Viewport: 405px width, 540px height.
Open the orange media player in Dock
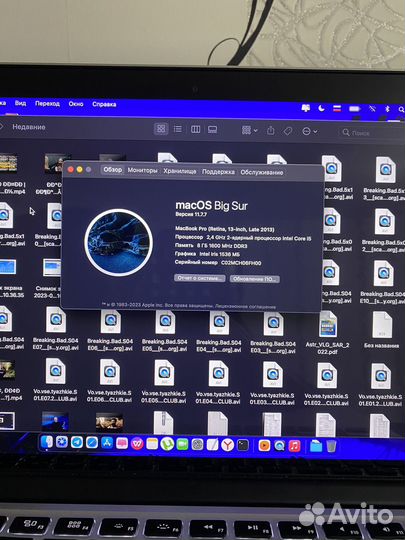(x=264, y=446)
